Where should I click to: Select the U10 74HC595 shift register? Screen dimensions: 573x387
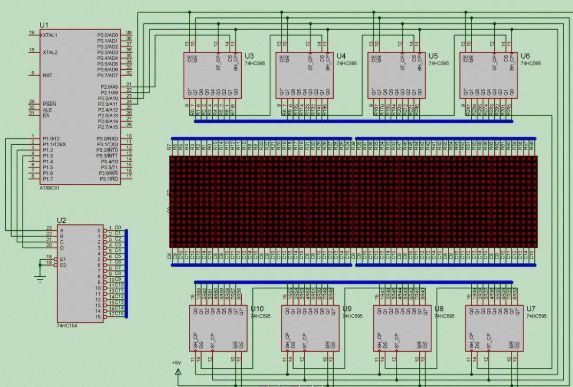[218, 329]
